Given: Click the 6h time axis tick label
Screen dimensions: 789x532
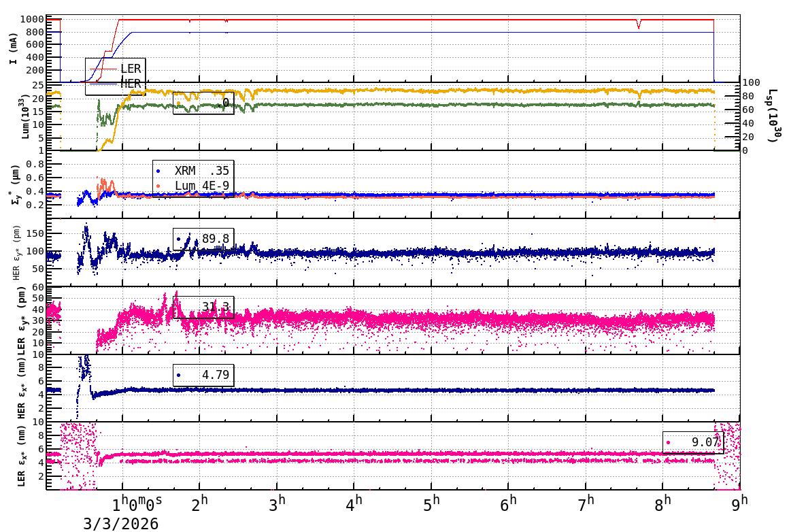Looking at the screenshot, I should 508,504.
